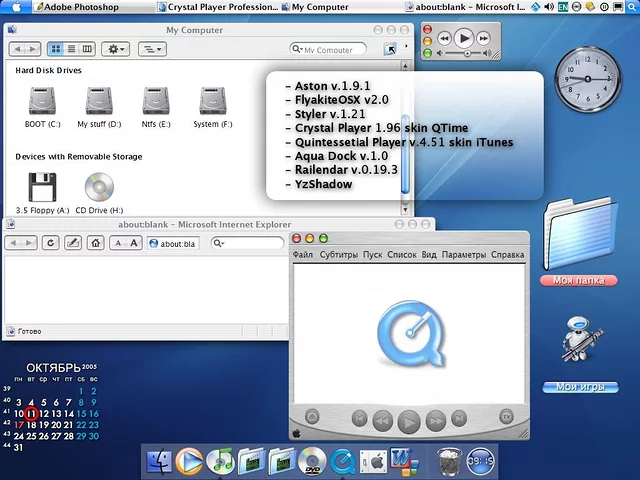Expand the toolbar overflow arrow in My Computer
Image resolution: width=640 pixels, height=480 pixels.
tap(406, 46)
